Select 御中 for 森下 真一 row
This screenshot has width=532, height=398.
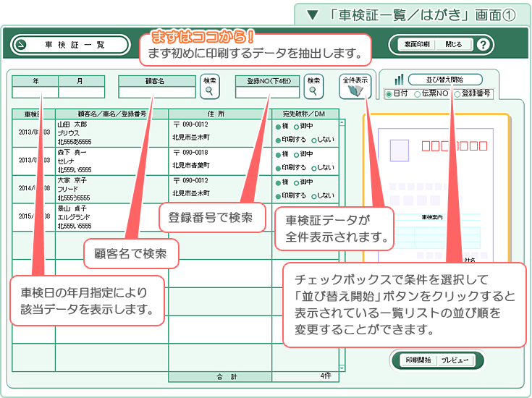click(296, 155)
